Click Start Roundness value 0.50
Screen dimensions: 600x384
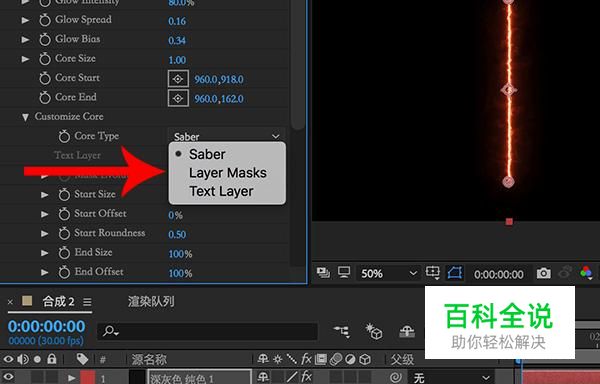(x=177, y=234)
